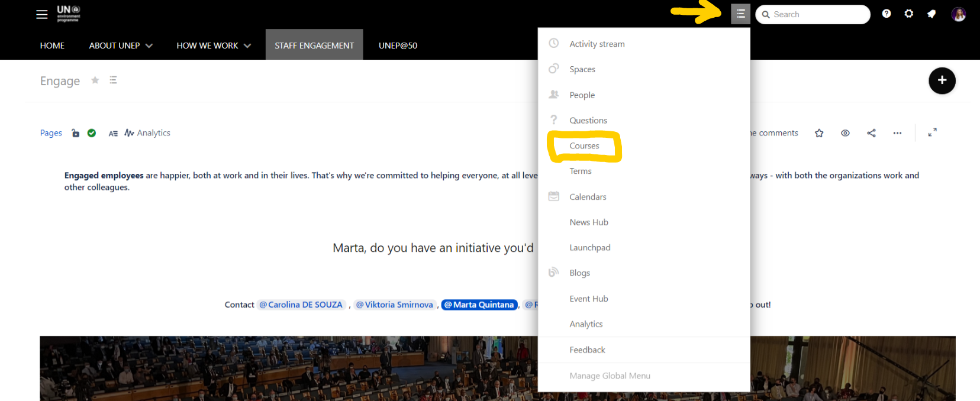This screenshot has width=980, height=401.
Task: Open the Viktoria Smirnova mention
Action: click(x=395, y=305)
